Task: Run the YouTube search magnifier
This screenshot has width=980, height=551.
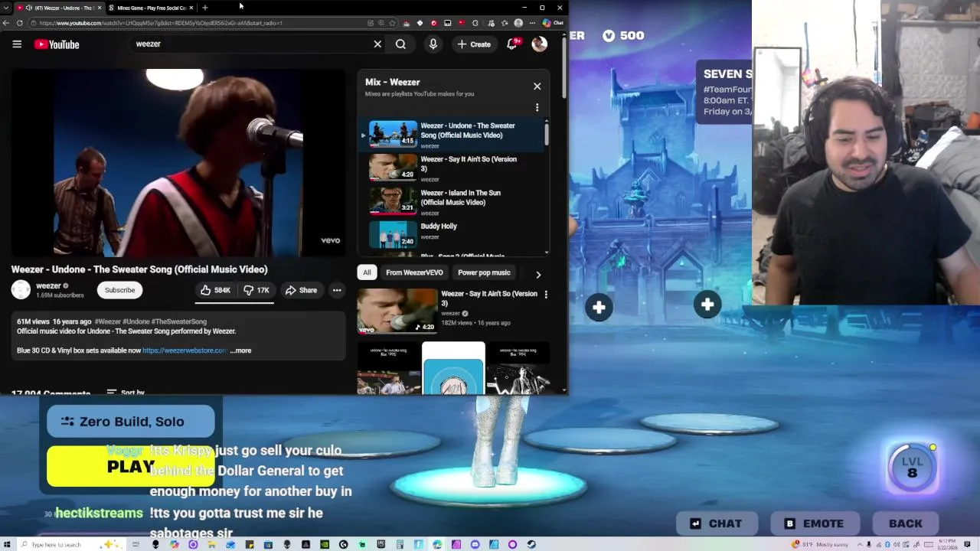Action: click(x=400, y=44)
